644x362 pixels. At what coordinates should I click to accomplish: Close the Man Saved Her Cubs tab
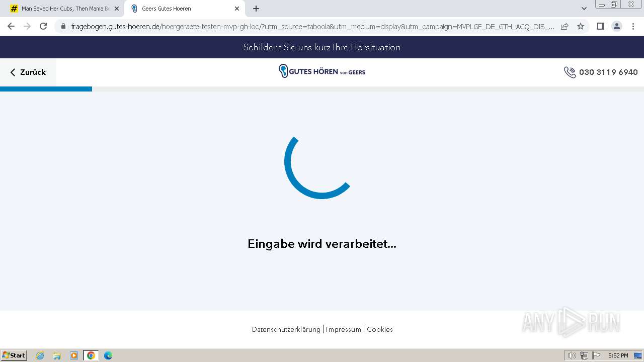click(x=117, y=9)
